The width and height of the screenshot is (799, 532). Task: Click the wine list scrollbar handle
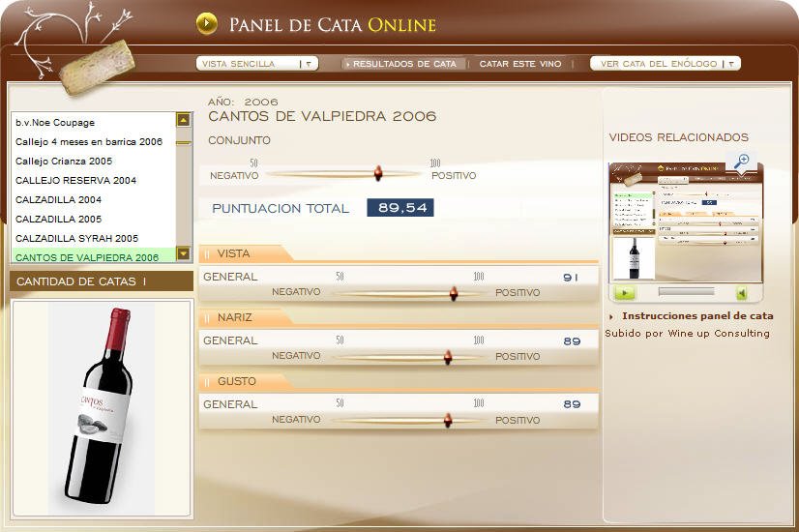point(183,143)
